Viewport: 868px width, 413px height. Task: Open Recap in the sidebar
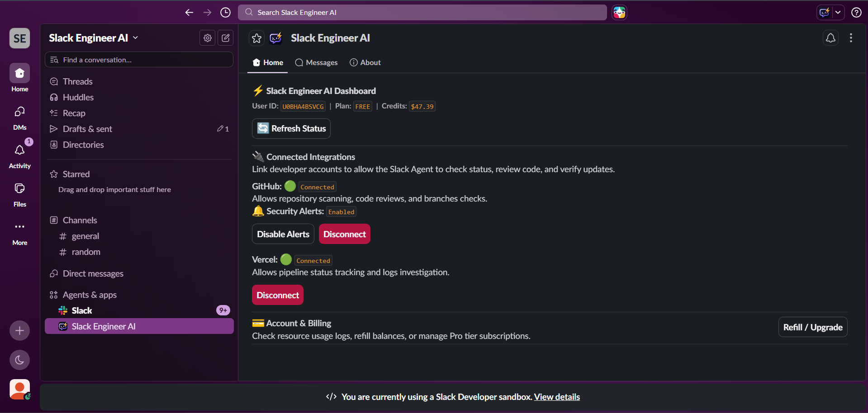[139, 113]
